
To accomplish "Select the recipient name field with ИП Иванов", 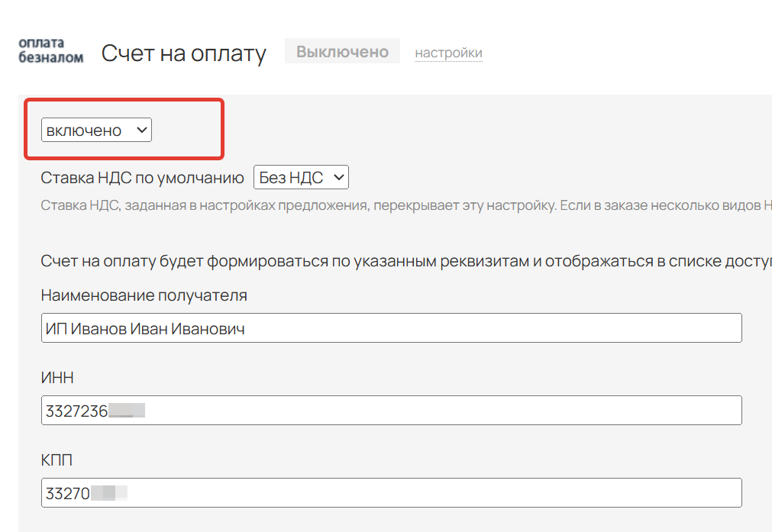I will [x=391, y=327].
